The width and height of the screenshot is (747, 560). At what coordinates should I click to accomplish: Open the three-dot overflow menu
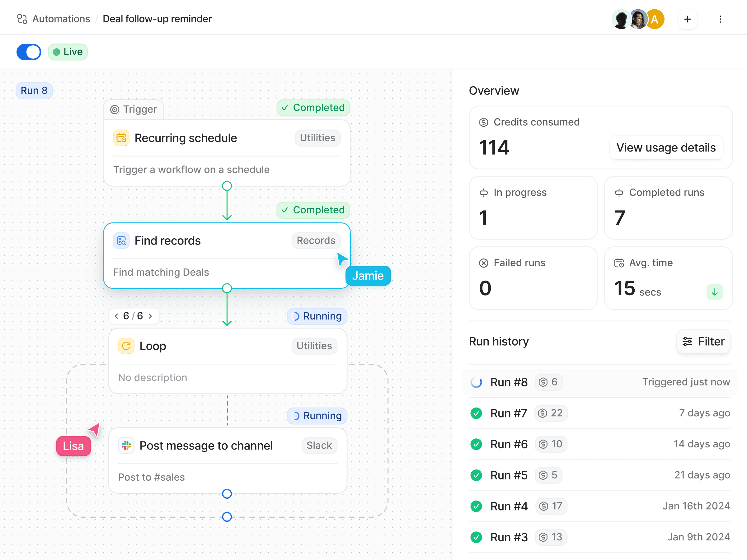point(721,19)
